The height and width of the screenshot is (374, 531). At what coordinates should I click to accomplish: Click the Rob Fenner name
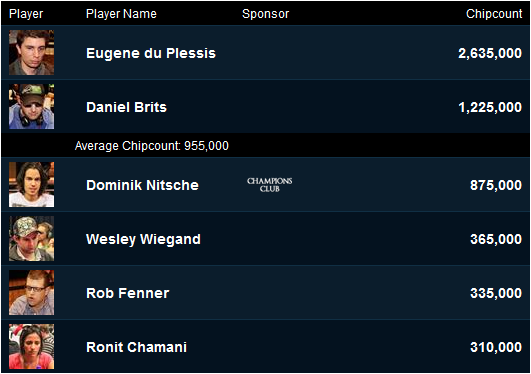(x=128, y=293)
